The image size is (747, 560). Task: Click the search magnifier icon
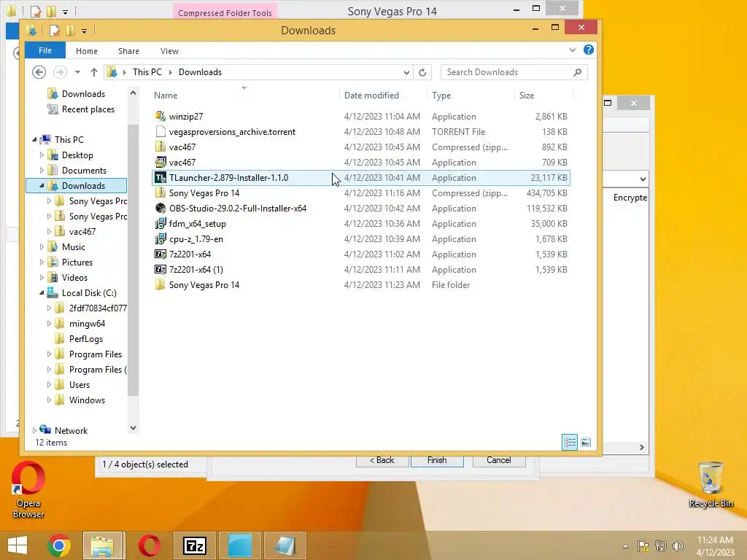[578, 72]
